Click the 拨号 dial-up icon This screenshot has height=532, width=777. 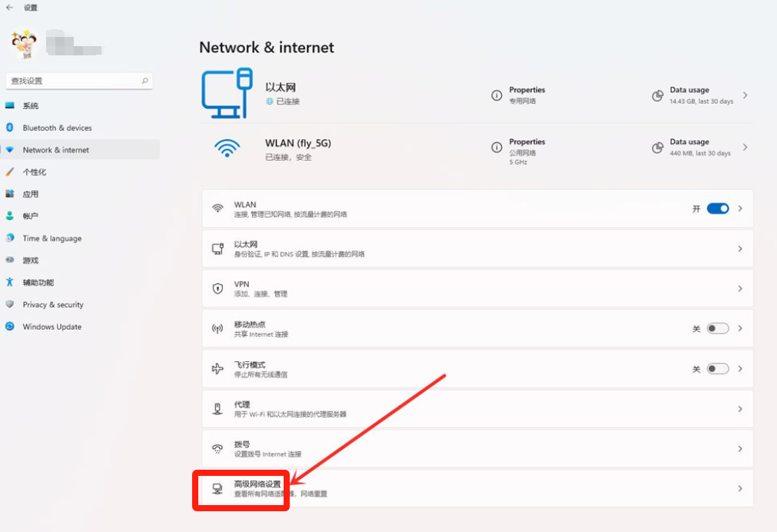217,449
